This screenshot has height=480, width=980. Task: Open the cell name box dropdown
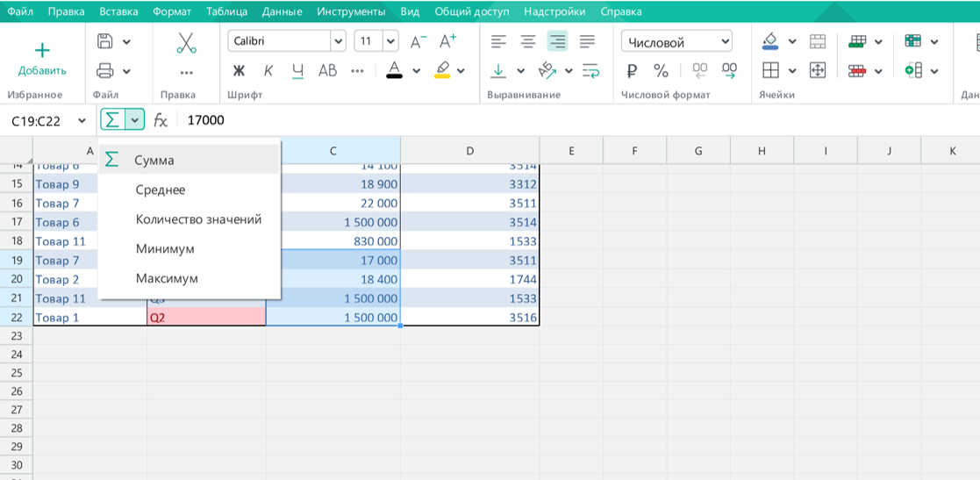(82, 120)
